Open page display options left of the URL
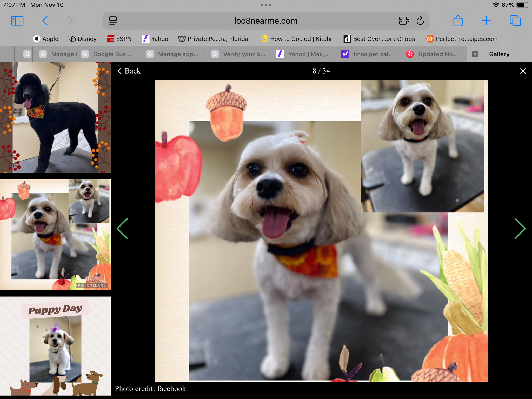Viewport: 532px width, 399px height. pos(113,21)
